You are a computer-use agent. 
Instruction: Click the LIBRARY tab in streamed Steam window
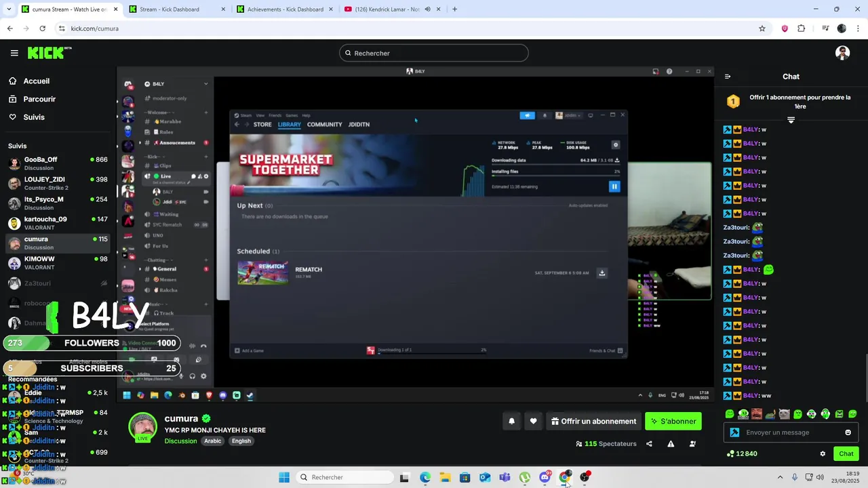[x=290, y=125]
